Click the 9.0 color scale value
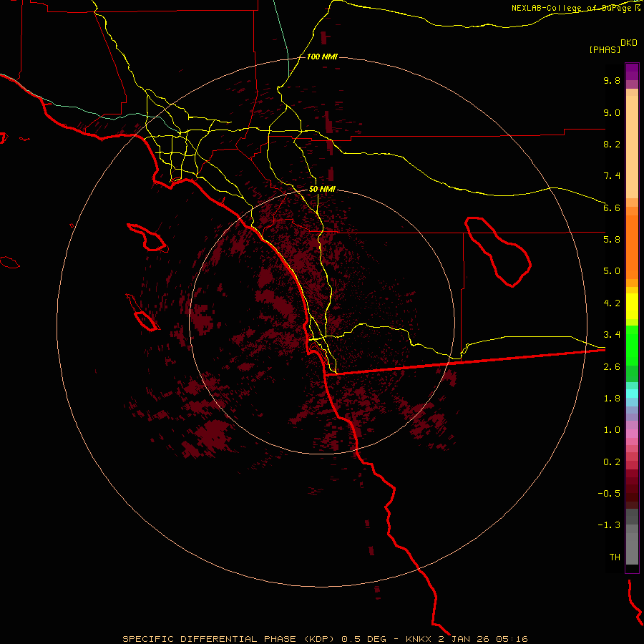Screen dimensions: 644x644 612,112
